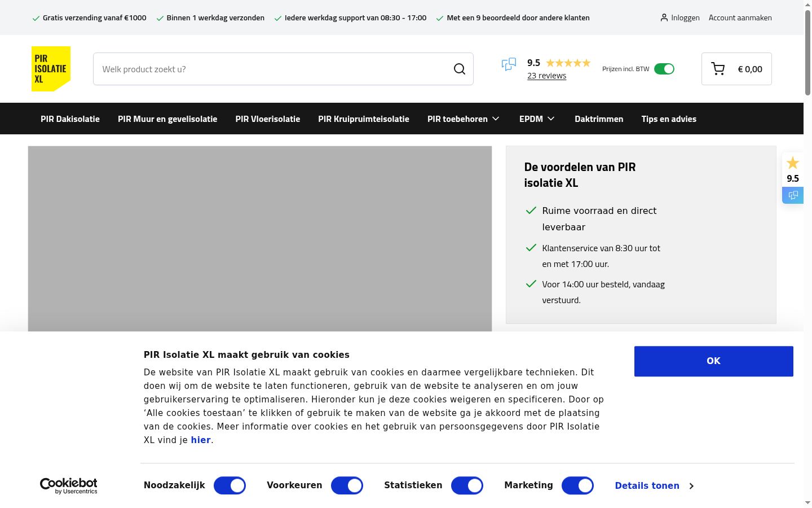Click the yellow star rating widget
Viewport: 812px width, 508px height.
(793, 163)
